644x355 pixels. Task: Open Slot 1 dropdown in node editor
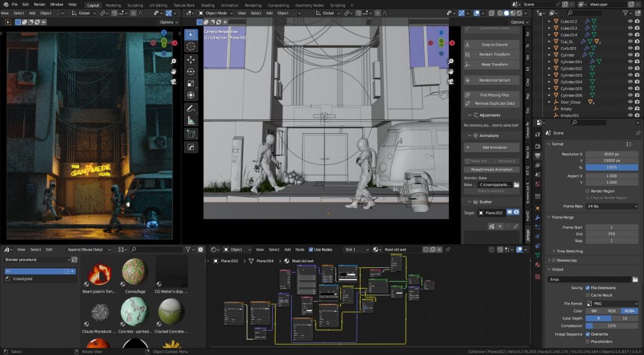click(356, 249)
